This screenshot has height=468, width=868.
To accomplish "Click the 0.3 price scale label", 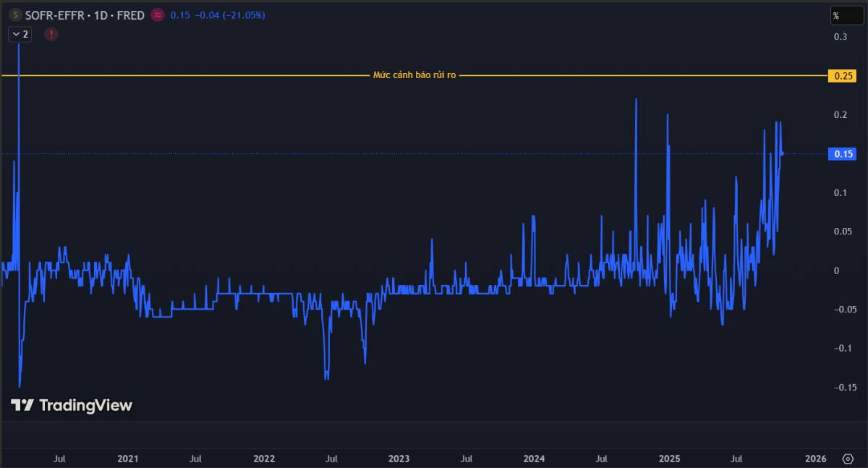I will (841, 37).
